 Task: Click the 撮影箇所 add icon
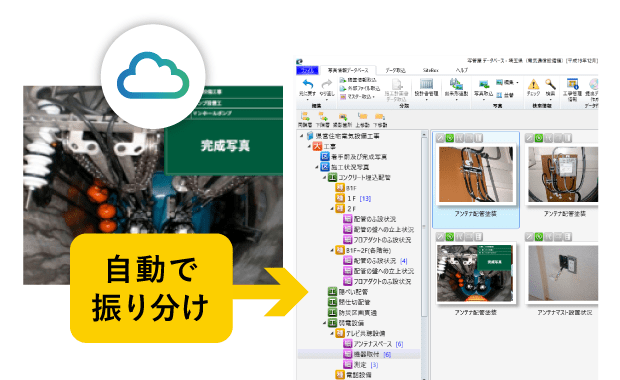pyautogui.click(x=342, y=116)
